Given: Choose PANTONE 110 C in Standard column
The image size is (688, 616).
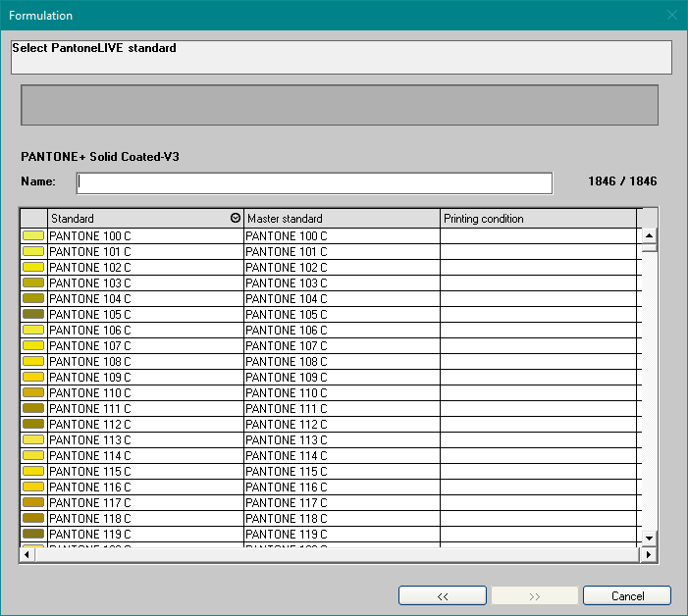Looking at the screenshot, I should (145, 392).
